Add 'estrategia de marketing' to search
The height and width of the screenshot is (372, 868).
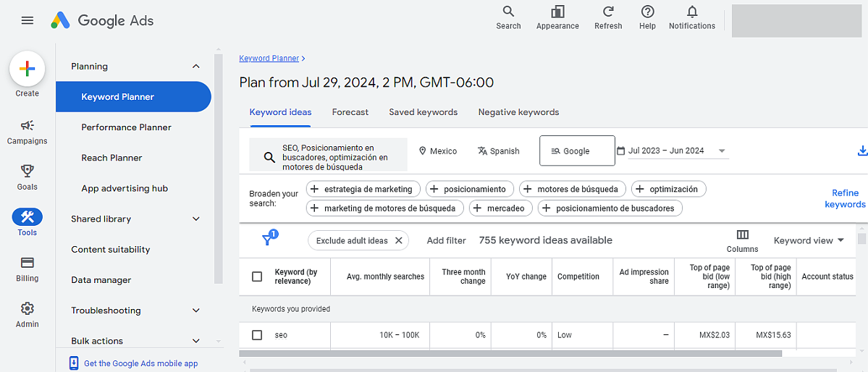coord(363,190)
